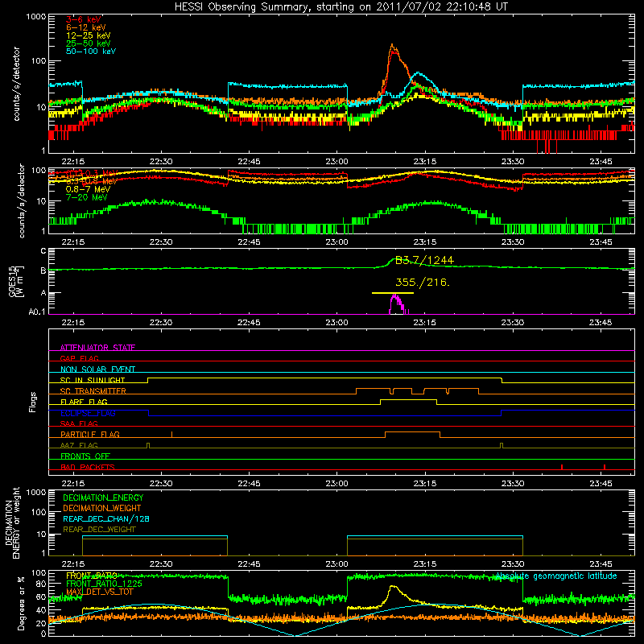Click the B3.7/1244 flare class annotation
The height and width of the screenshot is (644, 644).
pyautogui.click(x=424, y=260)
